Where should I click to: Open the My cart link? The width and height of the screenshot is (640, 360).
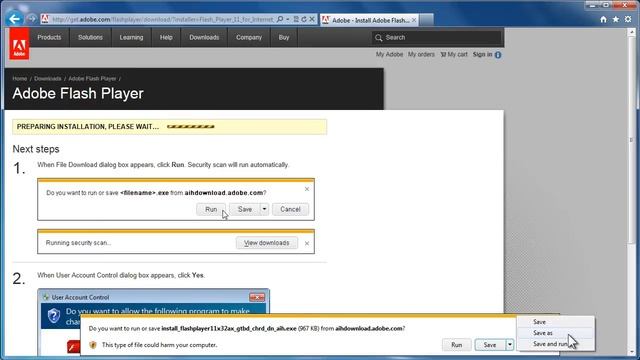click(454, 54)
